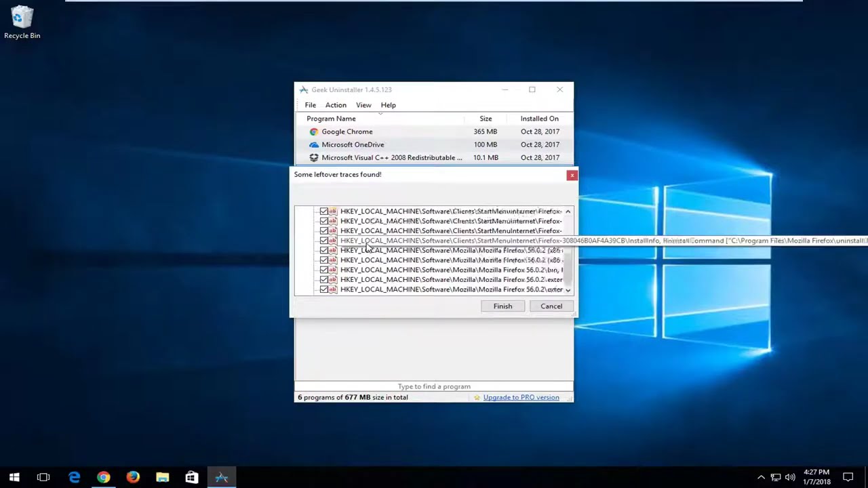868x488 pixels.
Task: Launch Microsoft Edge from the taskbar
Action: click(75, 477)
